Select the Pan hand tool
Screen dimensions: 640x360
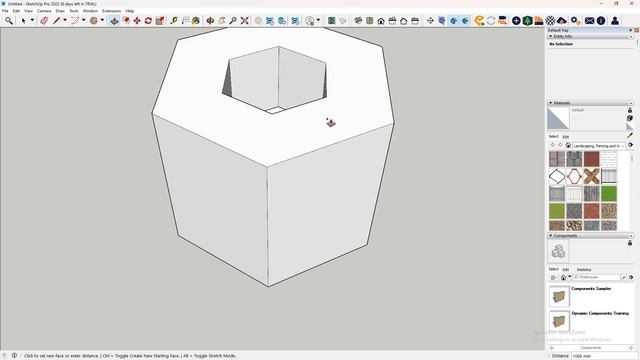(x=222, y=20)
